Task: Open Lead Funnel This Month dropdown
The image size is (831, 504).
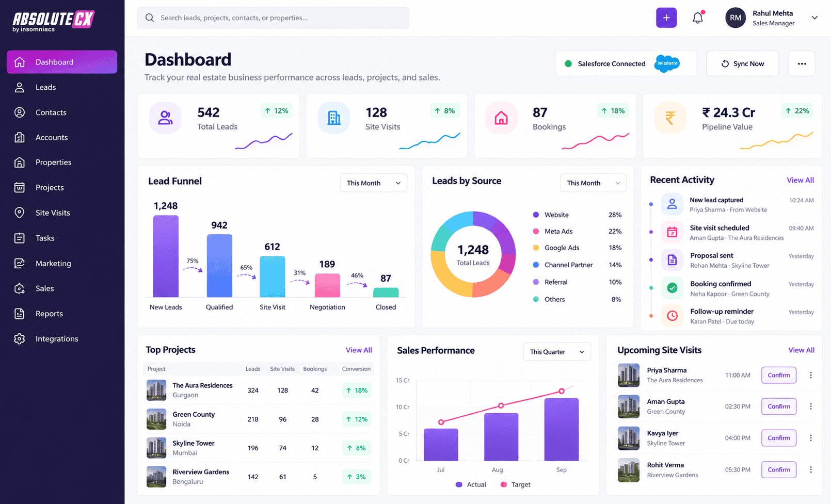Action: [374, 183]
